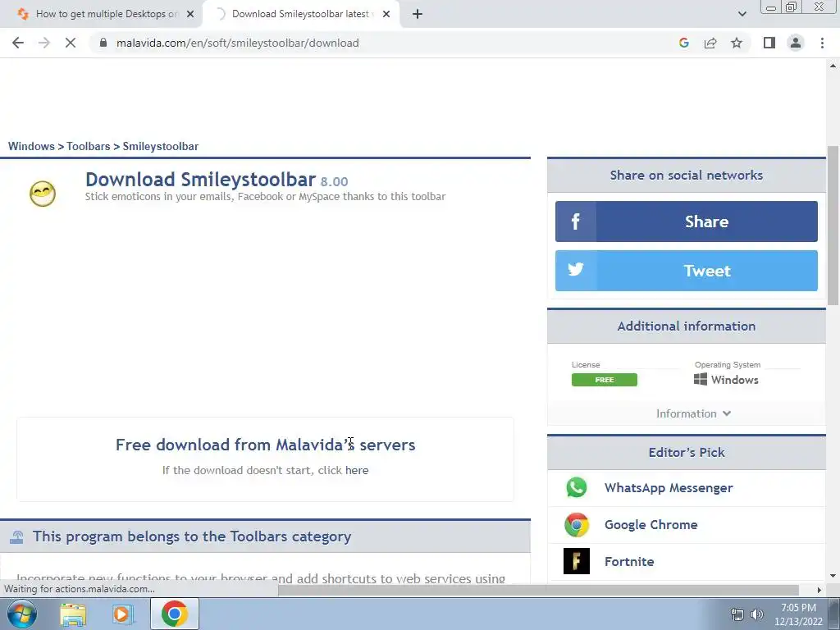Click the Fortnite icon
The width and height of the screenshot is (840, 630).
click(577, 561)
